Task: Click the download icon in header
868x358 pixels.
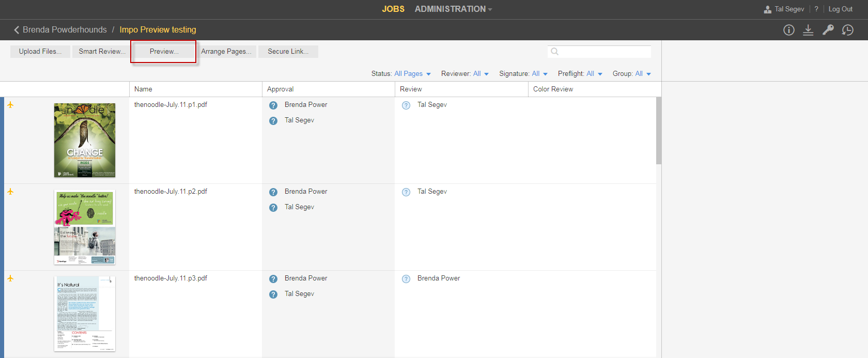Action: point(808,30)
